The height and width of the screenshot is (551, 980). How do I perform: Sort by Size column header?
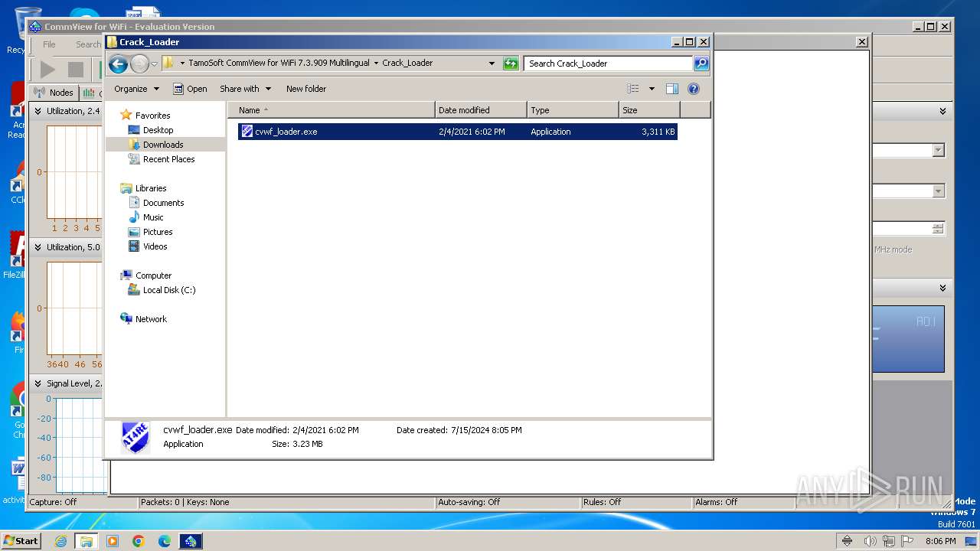pyautogui.click(x=649, y=110)
